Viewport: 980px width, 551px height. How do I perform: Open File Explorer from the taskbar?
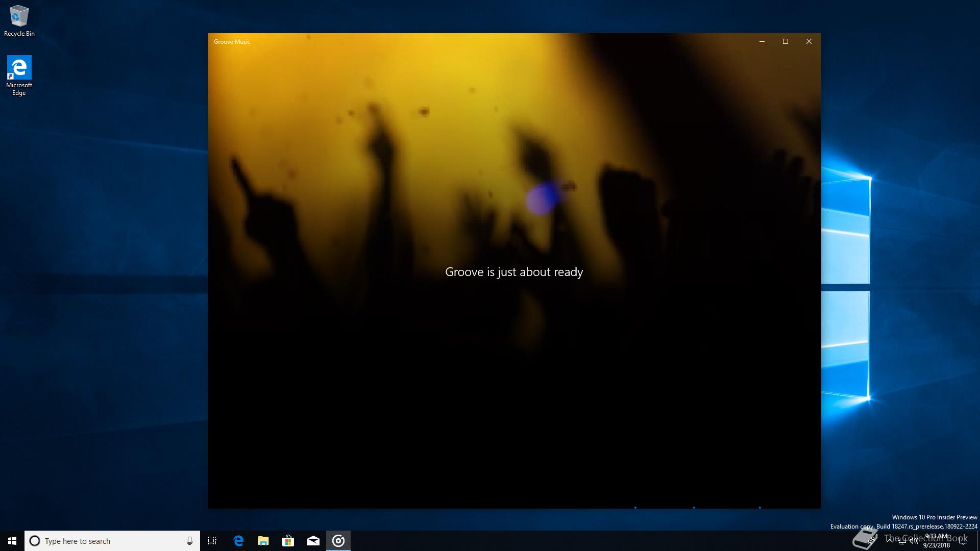click(263, 541)
